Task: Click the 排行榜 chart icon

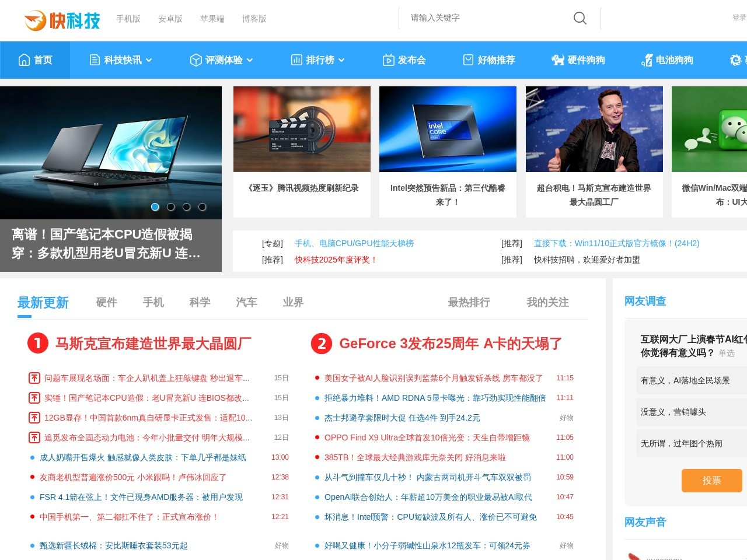Action: point(296,60)
